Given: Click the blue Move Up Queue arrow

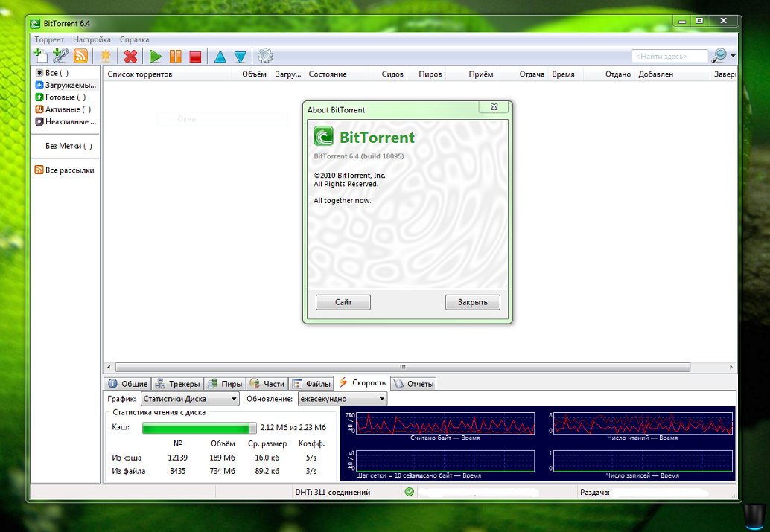Looking at the screenshot, I should pos(220,57).
